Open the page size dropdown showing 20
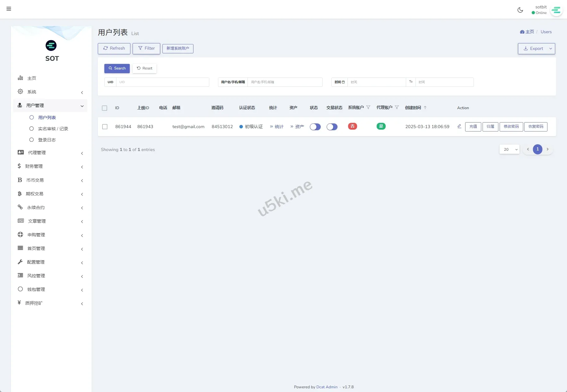Viewport: 567px width, 392px height. pyautogui.click(x=509, y=149)
